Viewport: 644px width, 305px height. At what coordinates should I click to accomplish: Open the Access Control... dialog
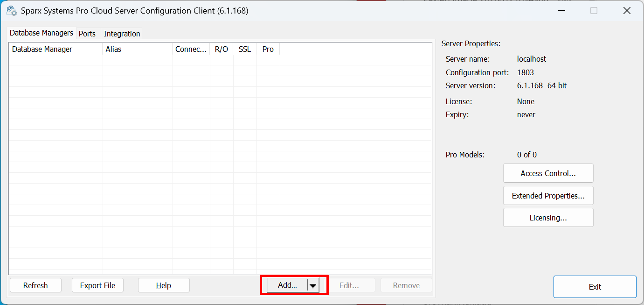tap(548, 173)
